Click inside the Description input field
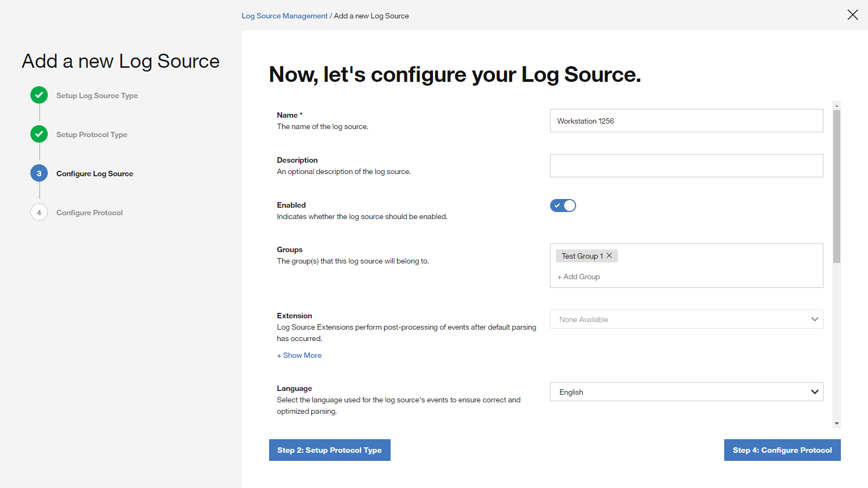The height and width of the screenshot is (488, 868). [686, 165]
